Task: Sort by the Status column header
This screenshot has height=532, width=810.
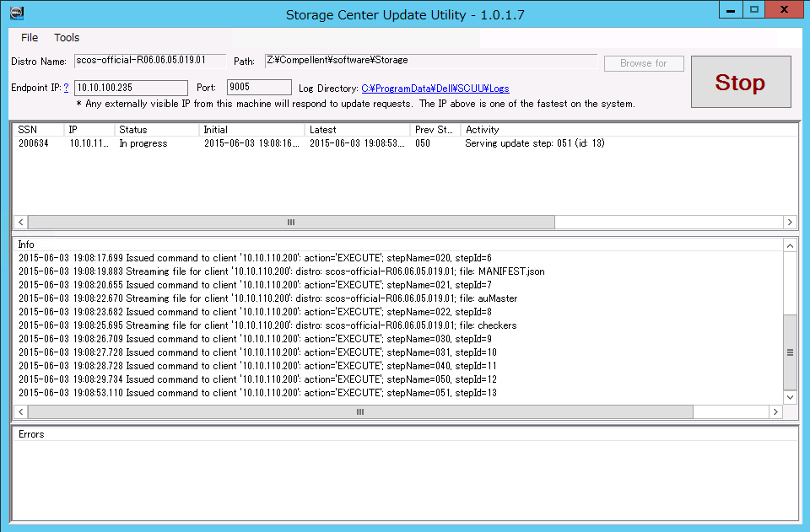Action: [x=157, y=130]
